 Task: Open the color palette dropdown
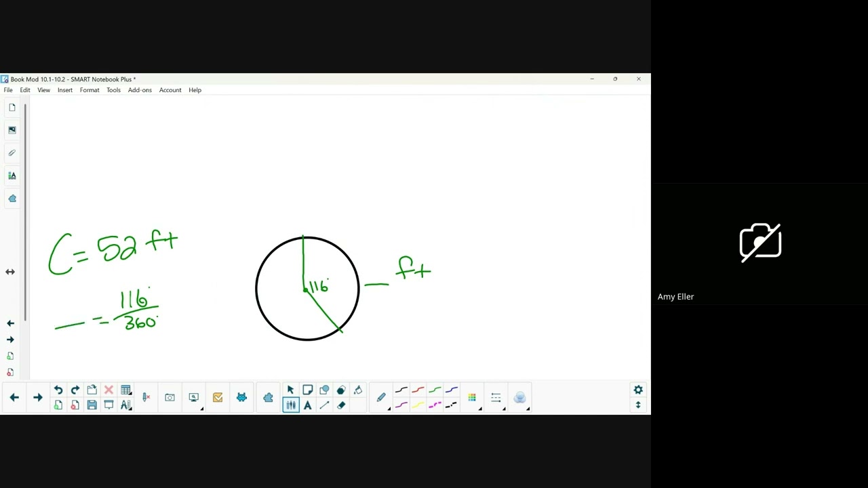[x=473, y=398]
